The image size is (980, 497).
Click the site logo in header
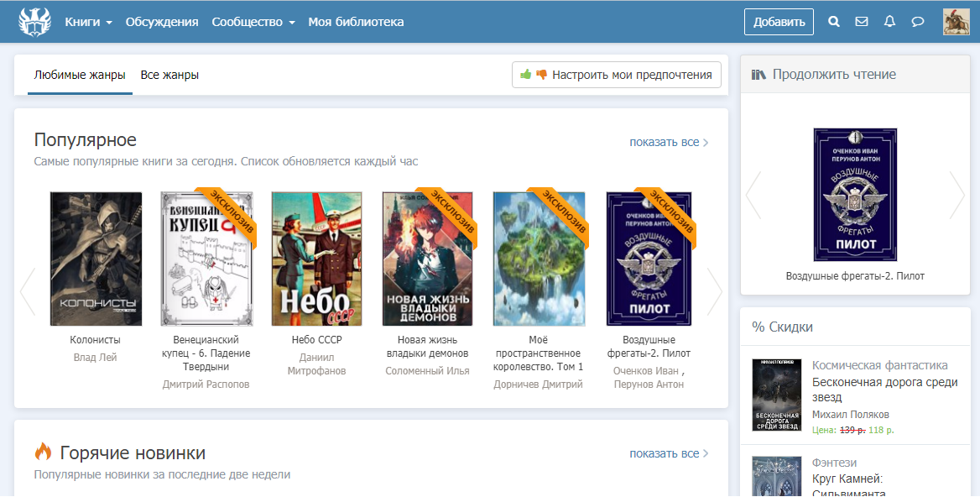click(34, 22)
